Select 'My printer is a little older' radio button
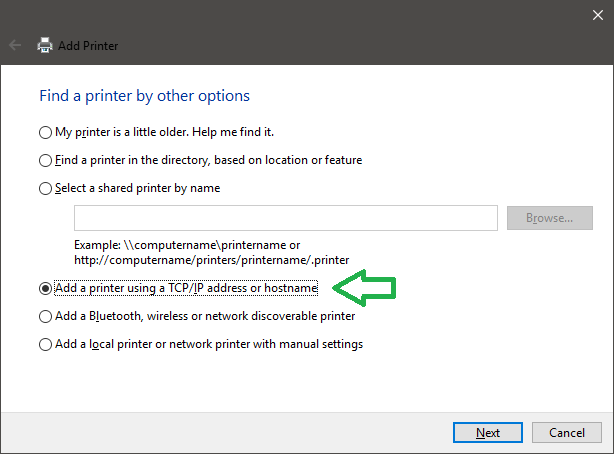614x454 pixels. (44, 132)
